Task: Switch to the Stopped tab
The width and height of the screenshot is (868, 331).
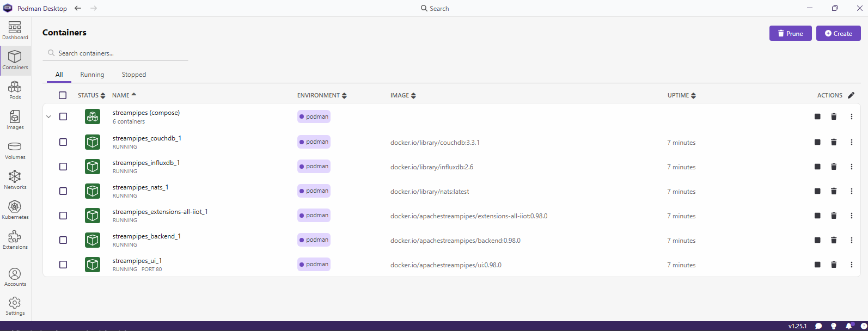Action: point(133,75)
